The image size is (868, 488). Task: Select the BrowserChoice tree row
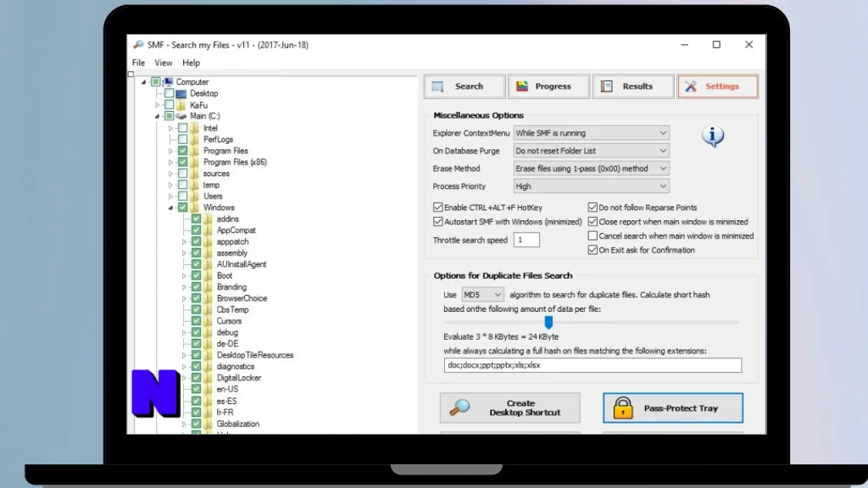tap(242, 298)
